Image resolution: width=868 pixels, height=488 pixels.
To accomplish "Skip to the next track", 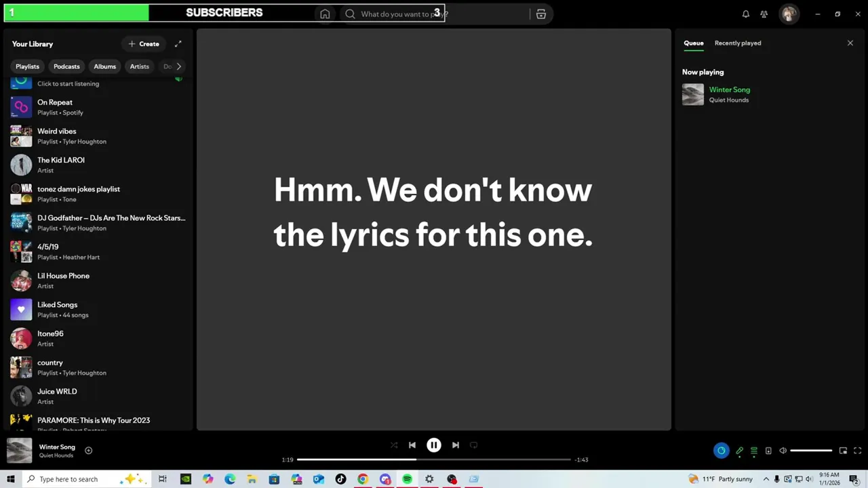I will click(x=456, y=445).
